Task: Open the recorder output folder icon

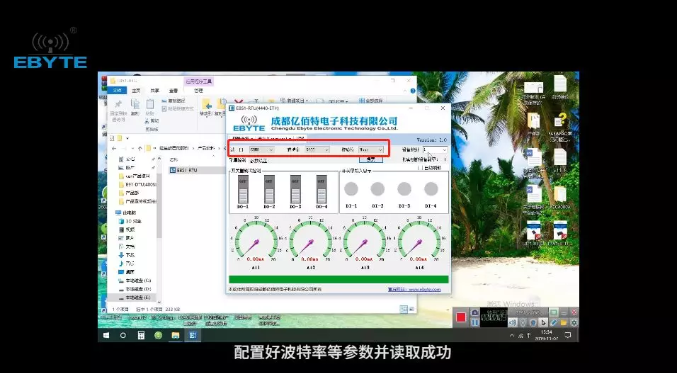Action: [564, 322]
